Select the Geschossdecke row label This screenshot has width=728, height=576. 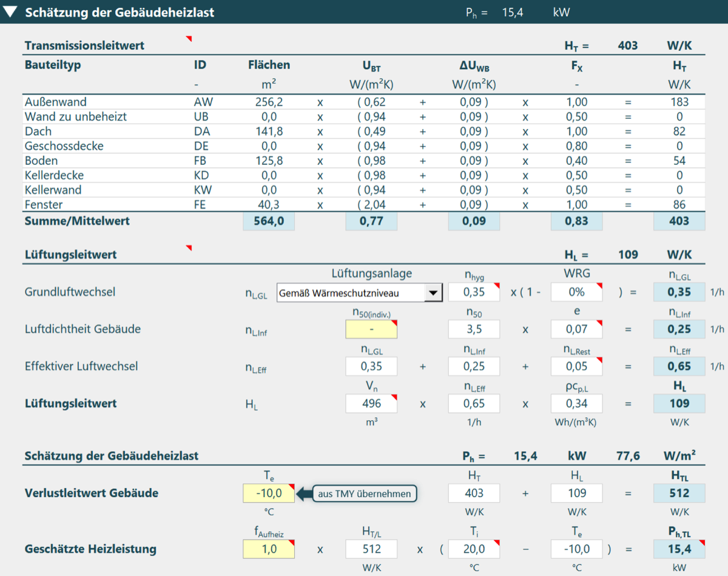[64, 146]
